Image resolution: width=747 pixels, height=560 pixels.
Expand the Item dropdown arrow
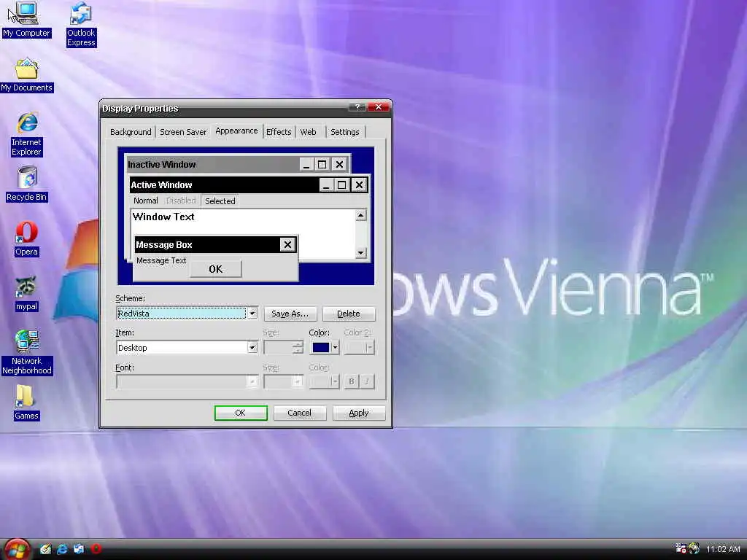(252, 348)
